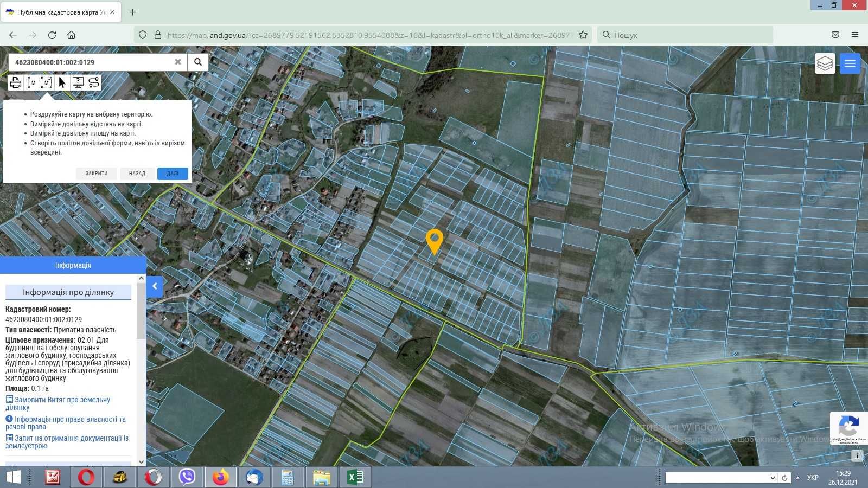The image size is (868, 488).
Task: Open the Viber taskbar icon
Action: (x=187, y=477)
